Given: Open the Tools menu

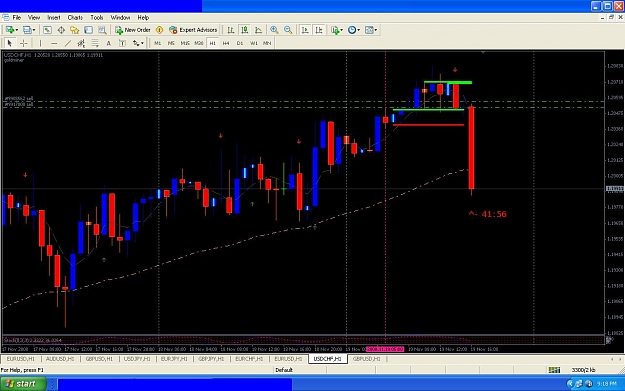Looking at the screenshot, I should (x=97, y=18).
